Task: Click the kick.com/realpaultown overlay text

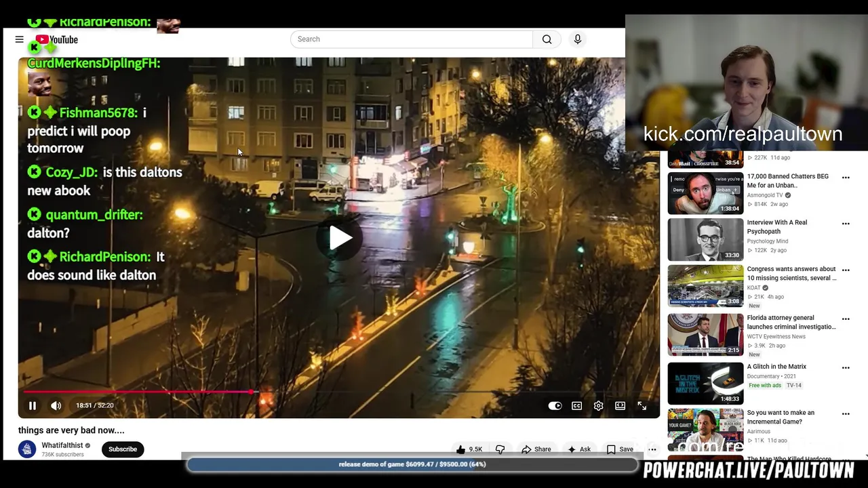Action: (743, 134)
